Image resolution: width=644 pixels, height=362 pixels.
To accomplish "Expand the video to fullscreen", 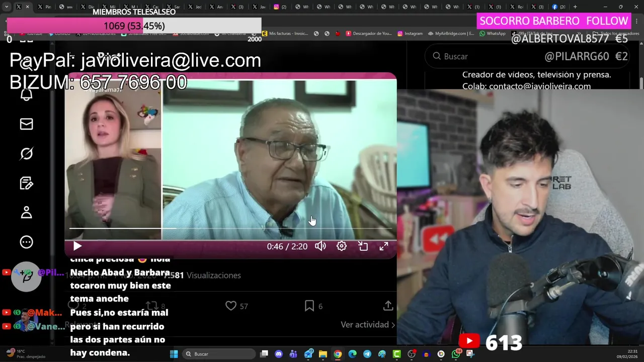I will pyautogui.click(x=384, y=246).
